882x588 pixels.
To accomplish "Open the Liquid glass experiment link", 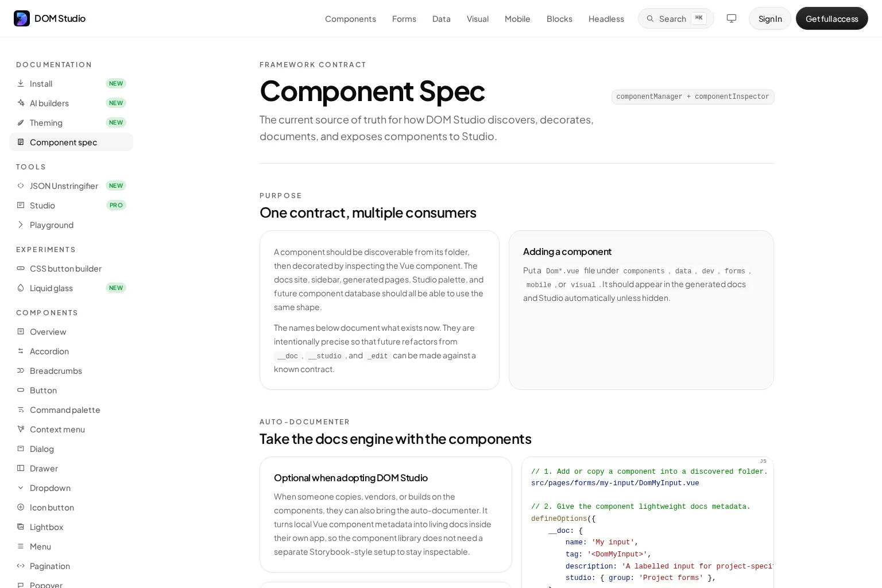I will coord(71,288).
